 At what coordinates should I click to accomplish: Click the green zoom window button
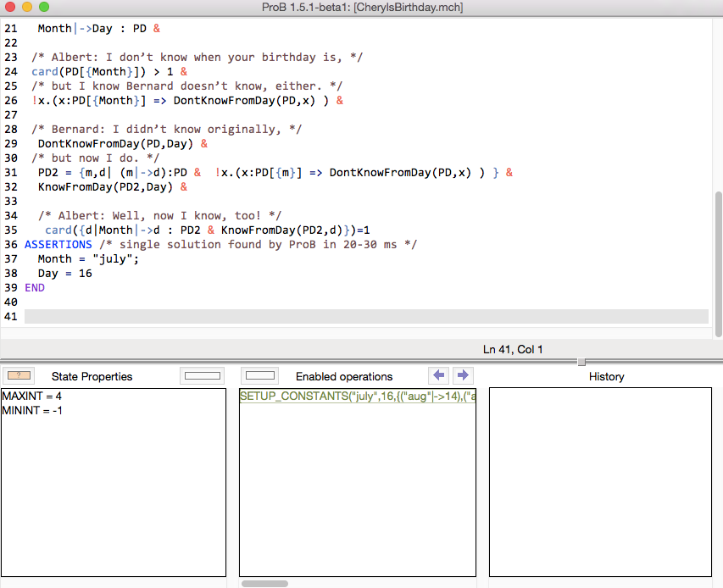(44, 7)
